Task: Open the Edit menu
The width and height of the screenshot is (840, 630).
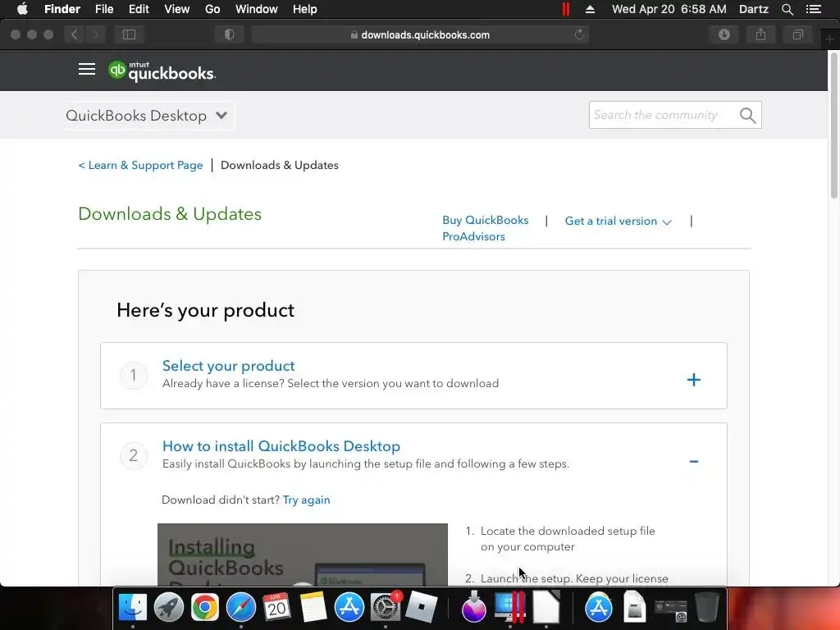Action: [139, 9]
